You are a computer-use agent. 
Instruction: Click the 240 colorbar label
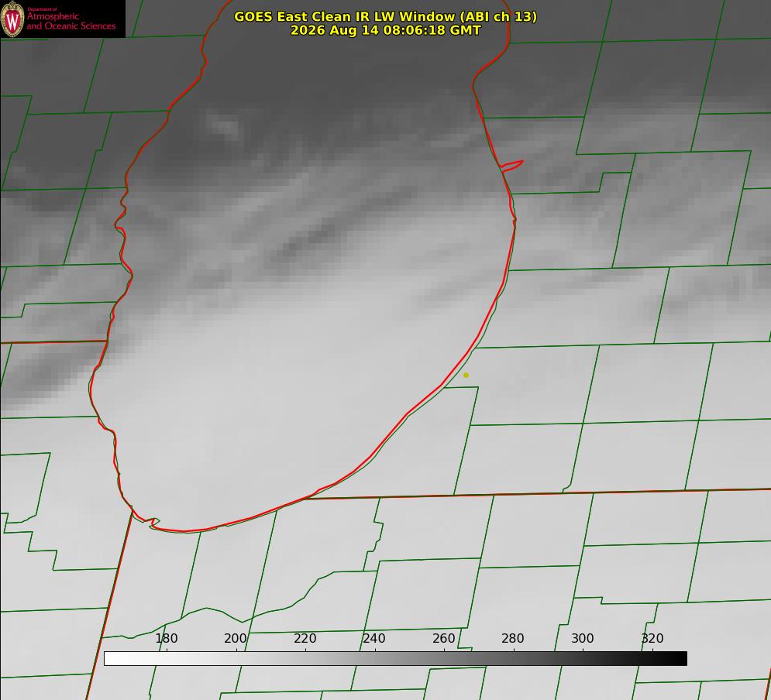tap(374, 638)
